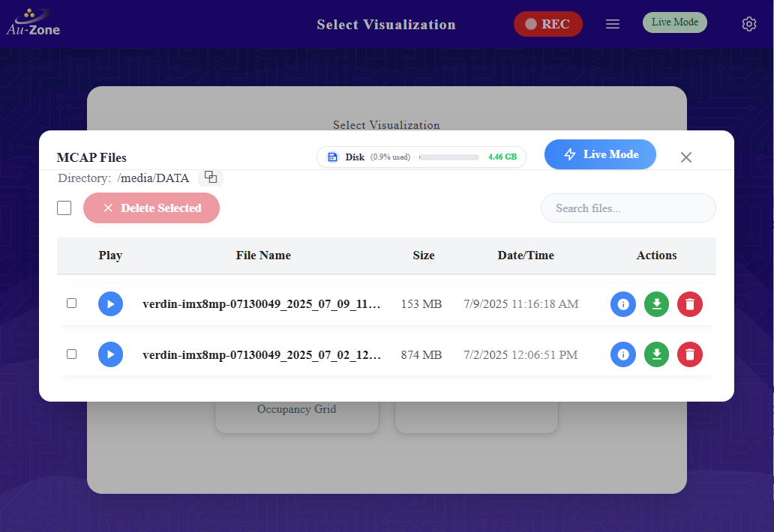Show info for the 7/2/2025 file
Viewport: 774px width, 532px height.
[622, 354]
